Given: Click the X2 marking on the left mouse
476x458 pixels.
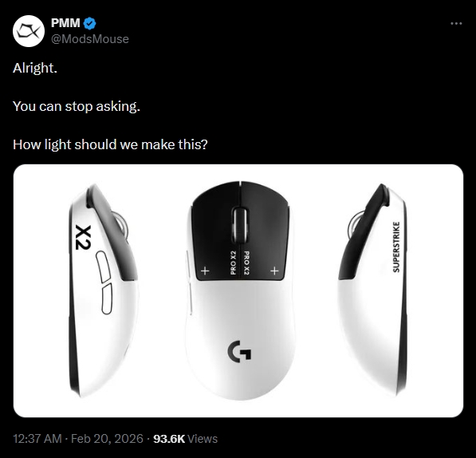Looking at the screenshot, I should pyautogui.click(x=83, y=238).
